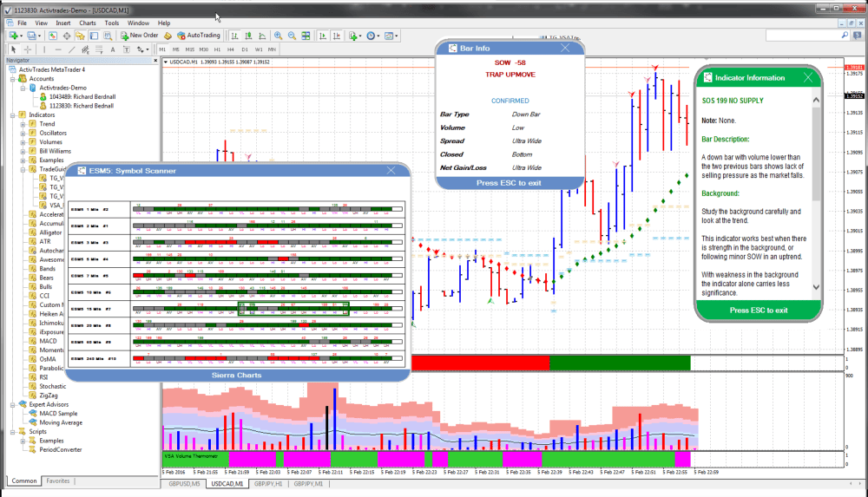Select the cursor arrow tool
868x497 pixels.
pos(14,49)
